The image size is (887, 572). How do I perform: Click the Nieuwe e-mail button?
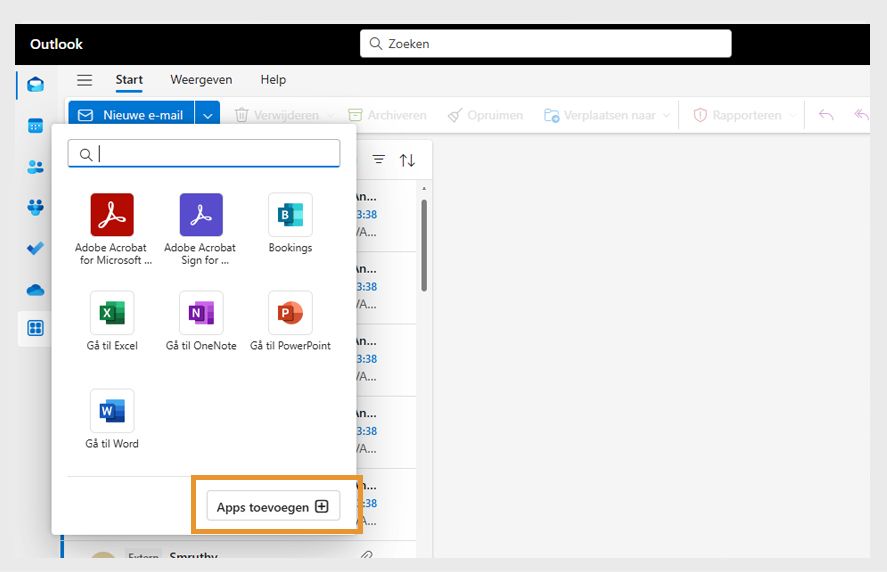[x=132, y=115]
